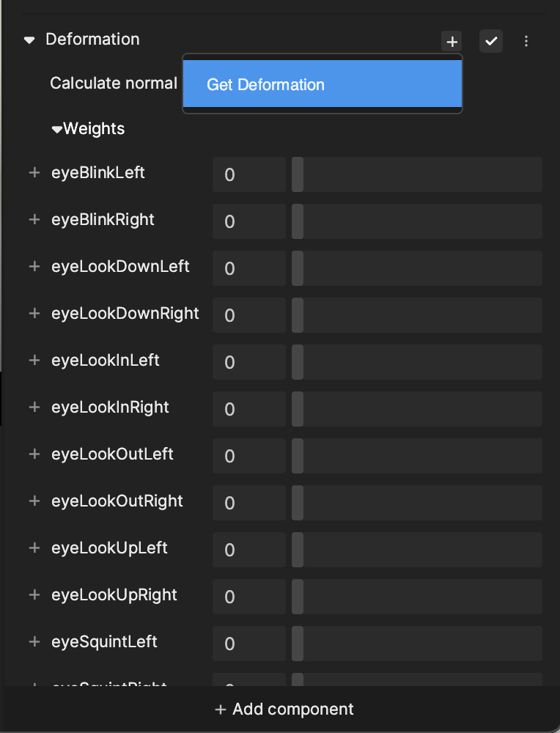The width and height of the screenshot is (560, 733).
Task: Click plus icon beside eyeLookOutLeft
Action: [x=34, y=454]
